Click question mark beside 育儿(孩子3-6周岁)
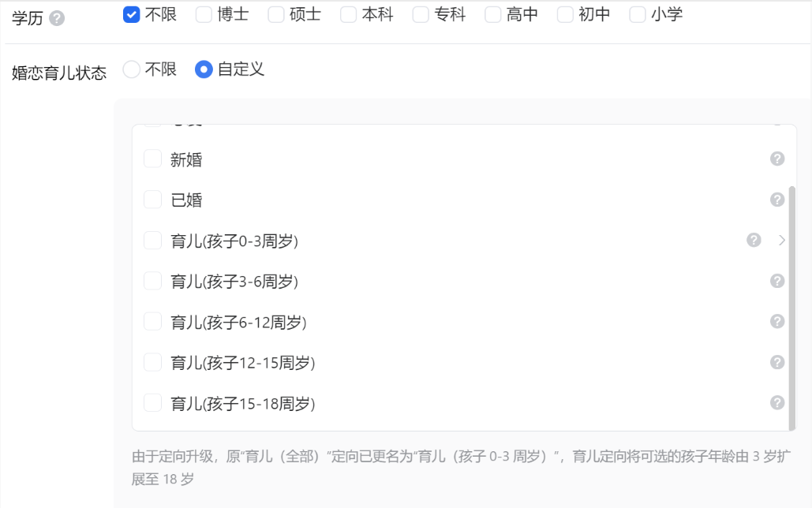Image resolution: width=812 pixels, height=508 pixels. (x=776, y=280)
